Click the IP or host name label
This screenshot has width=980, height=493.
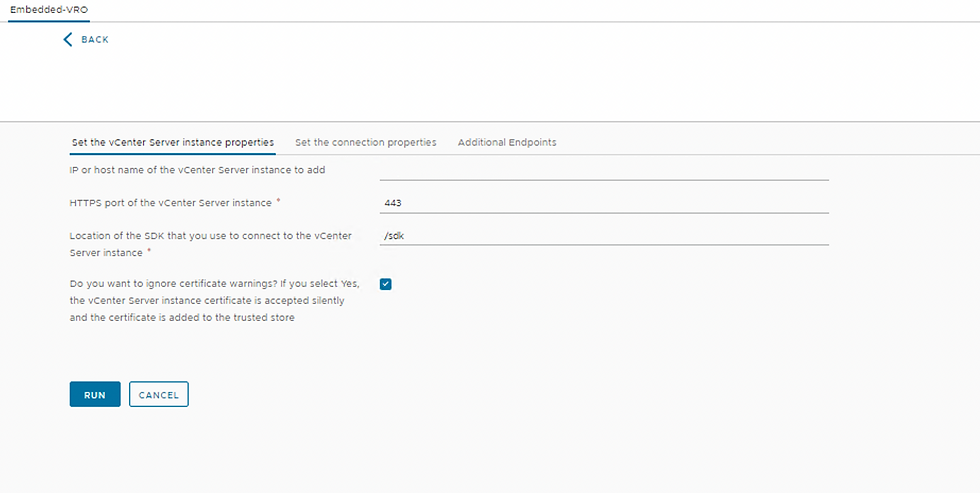coord(198,170)
